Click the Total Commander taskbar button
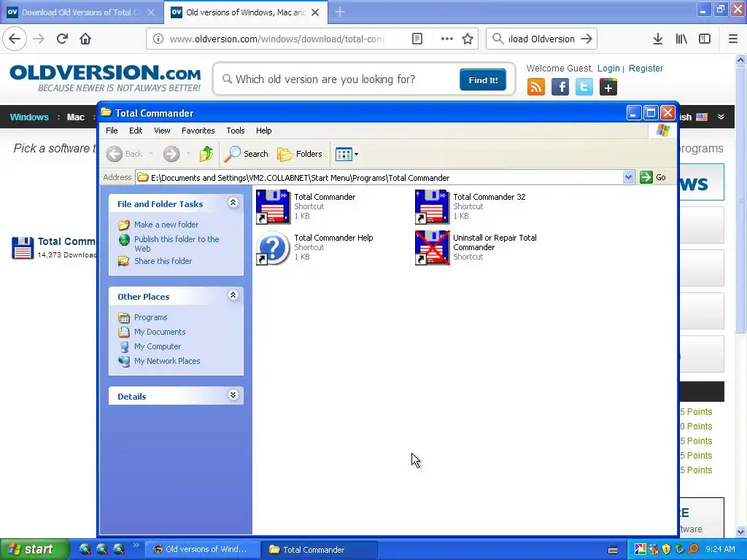This screenshot has width=747, height=560. pos(320,550)
